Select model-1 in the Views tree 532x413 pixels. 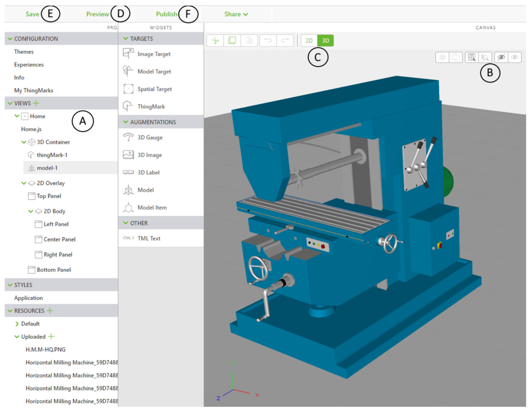47,168
